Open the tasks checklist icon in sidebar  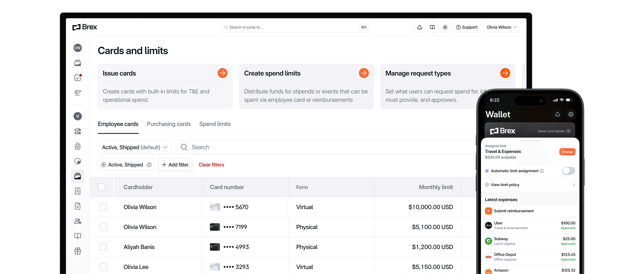coord(78,78)
